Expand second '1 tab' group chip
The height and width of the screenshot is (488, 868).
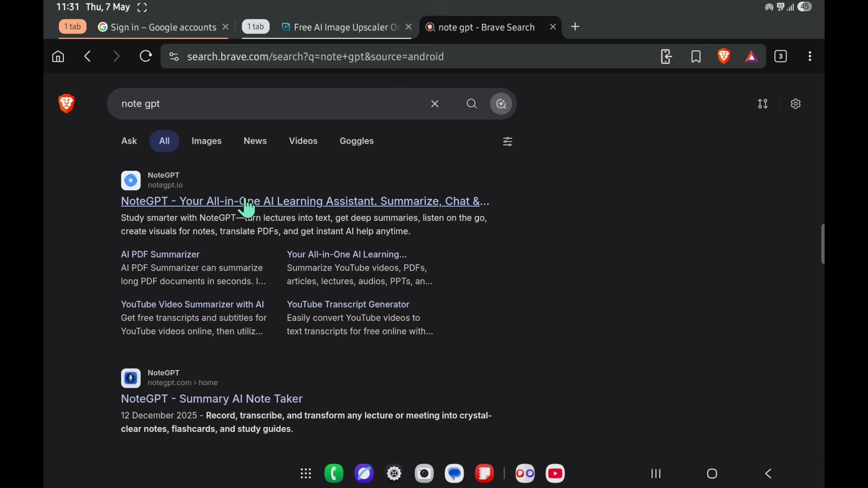[x=256, y=27]
